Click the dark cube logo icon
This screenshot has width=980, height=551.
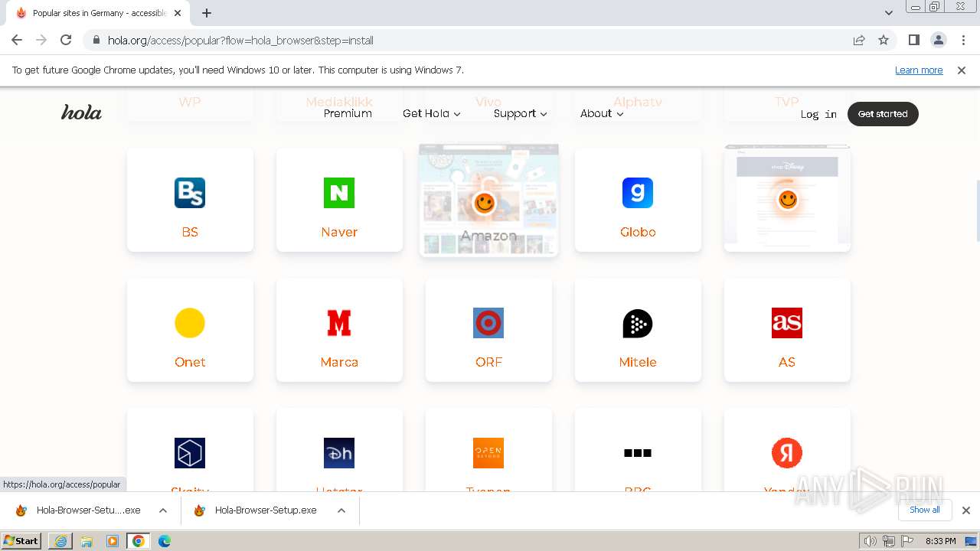click(x=190, y=453)
